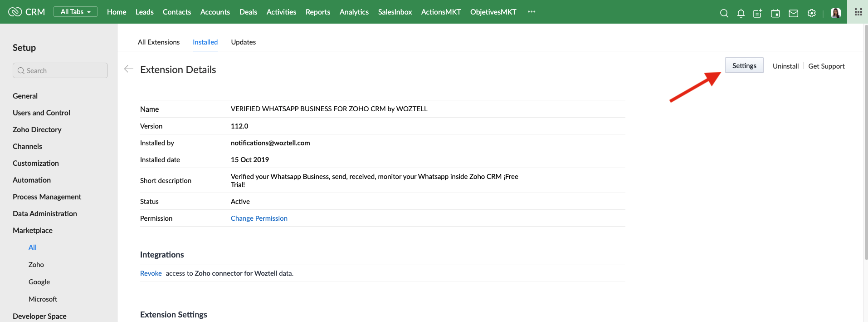Expand Users and Control section
This screenshot has height=322, width=868.
[x=41, y=113]
